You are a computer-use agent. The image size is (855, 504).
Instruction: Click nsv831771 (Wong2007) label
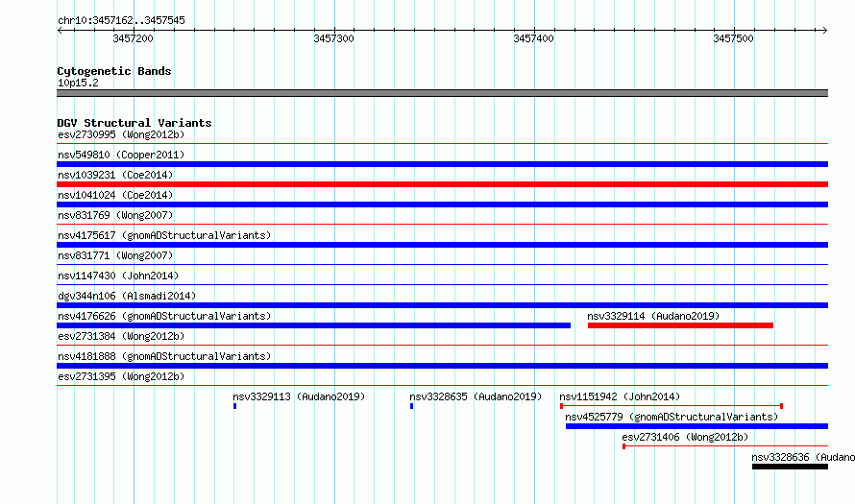click(115, 255)
